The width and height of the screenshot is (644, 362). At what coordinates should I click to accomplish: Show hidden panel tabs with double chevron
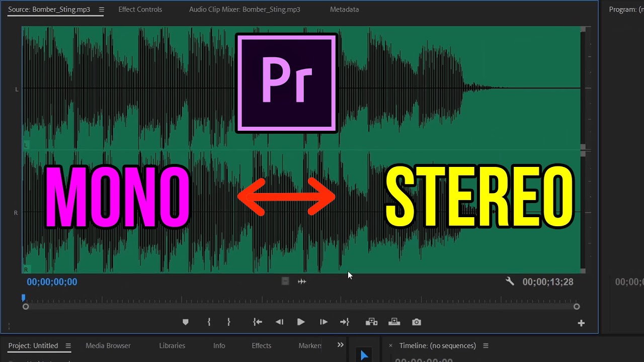[341, 345]
